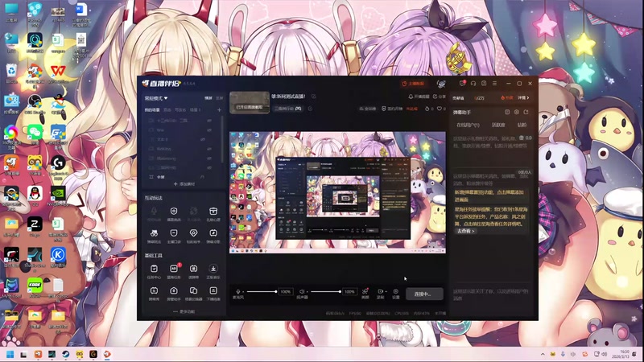The width and height of the screenshot is (644, 362).
Task: Click the FPS:60 status text
Action: (355, 313)
